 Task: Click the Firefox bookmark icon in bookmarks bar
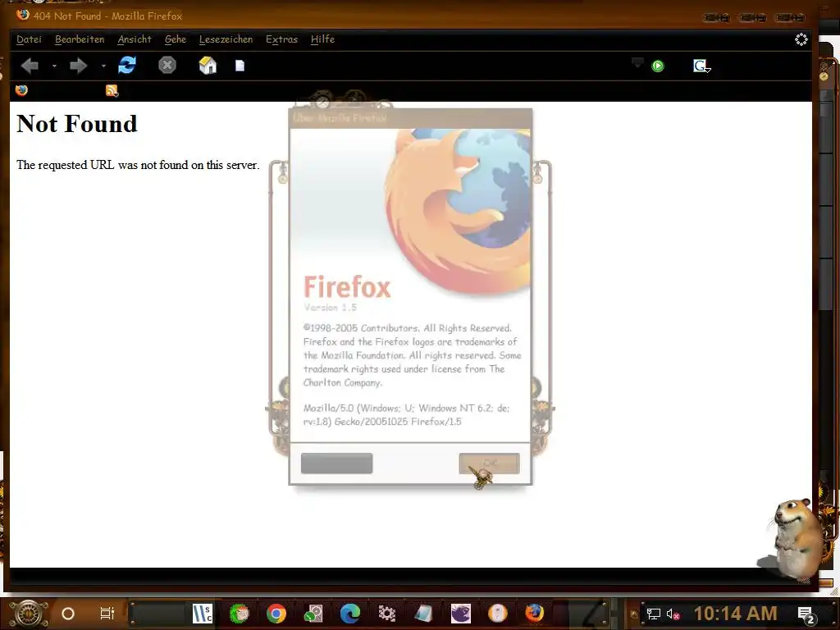pos(21,90)
